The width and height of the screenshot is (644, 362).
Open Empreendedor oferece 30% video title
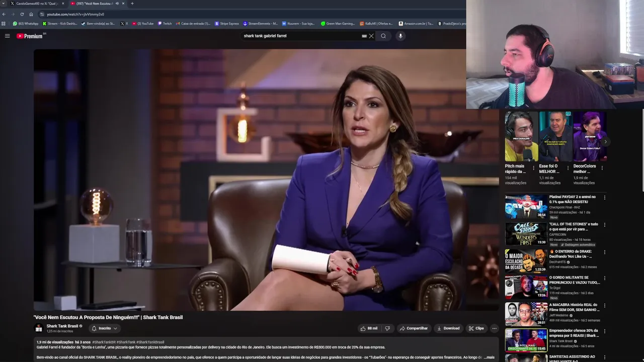(x=574, y=333)
